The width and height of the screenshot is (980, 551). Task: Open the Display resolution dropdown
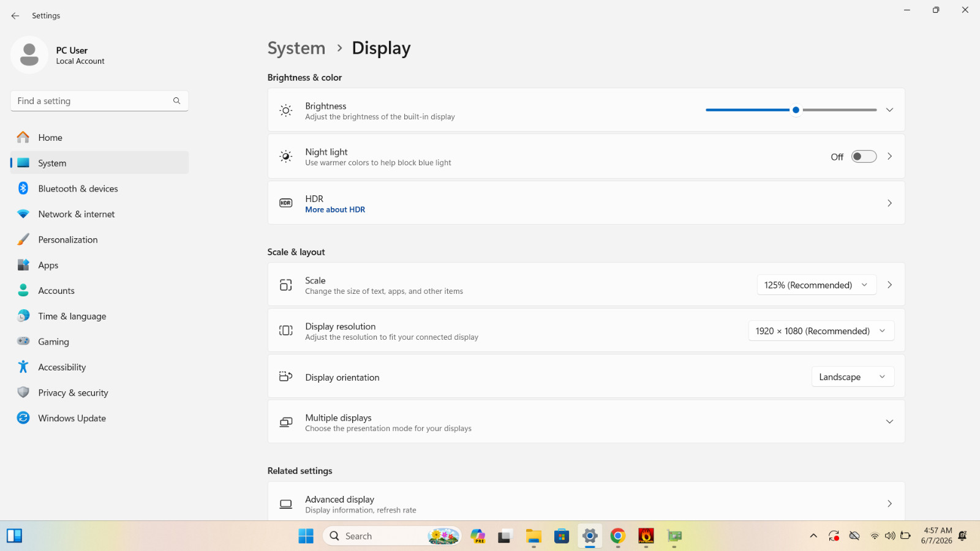click(x=821, y=331)
